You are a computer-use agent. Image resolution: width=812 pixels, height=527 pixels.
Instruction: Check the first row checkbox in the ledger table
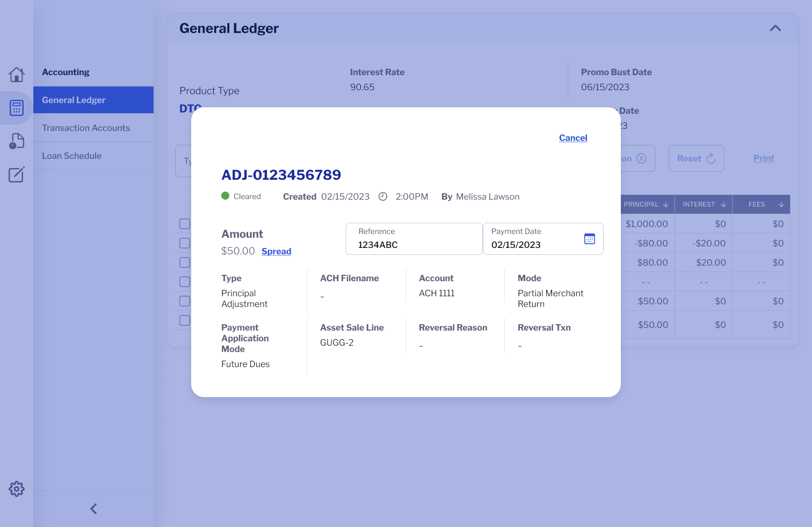pyautogui.click(x=185, y=224)
